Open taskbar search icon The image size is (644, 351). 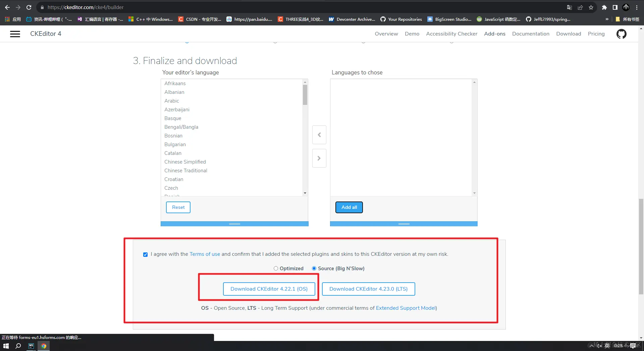18,346
